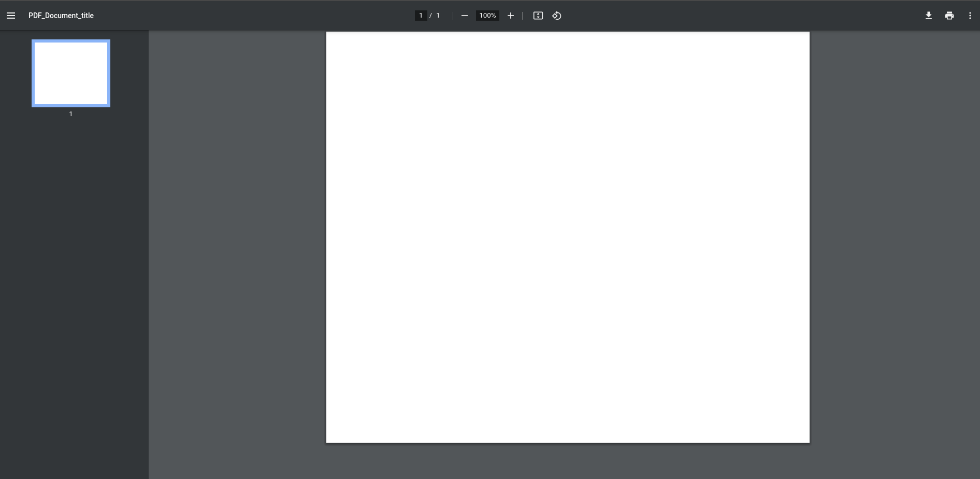
Task: Zoom out with the minus icon
Action: tap(465, 16)
